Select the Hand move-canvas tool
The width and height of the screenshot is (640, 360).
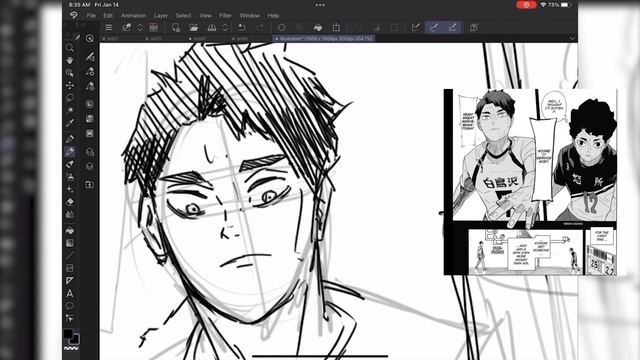(70, 60)
